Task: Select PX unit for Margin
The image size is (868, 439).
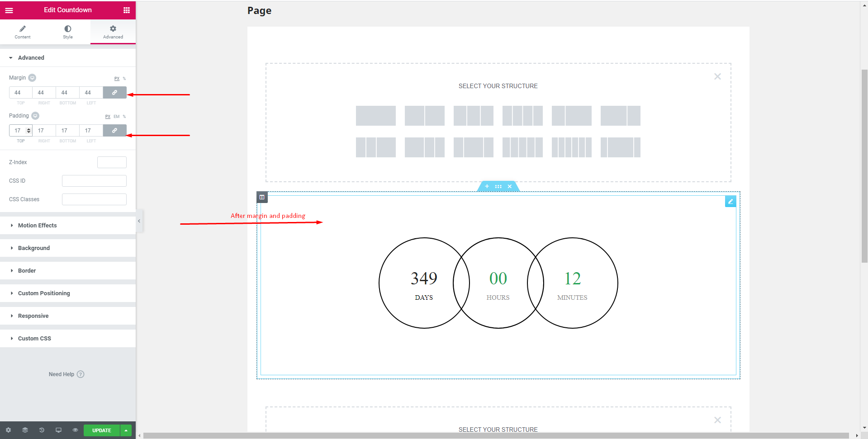Action: (x=117, y=79)
